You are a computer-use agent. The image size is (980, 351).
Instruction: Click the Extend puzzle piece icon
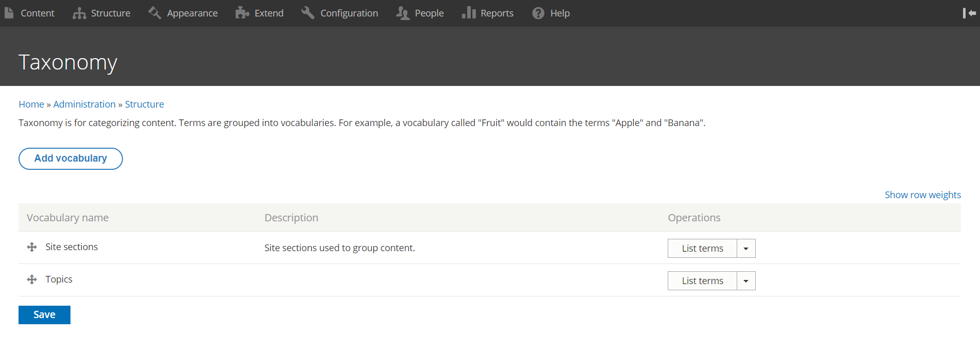[242, 13]
